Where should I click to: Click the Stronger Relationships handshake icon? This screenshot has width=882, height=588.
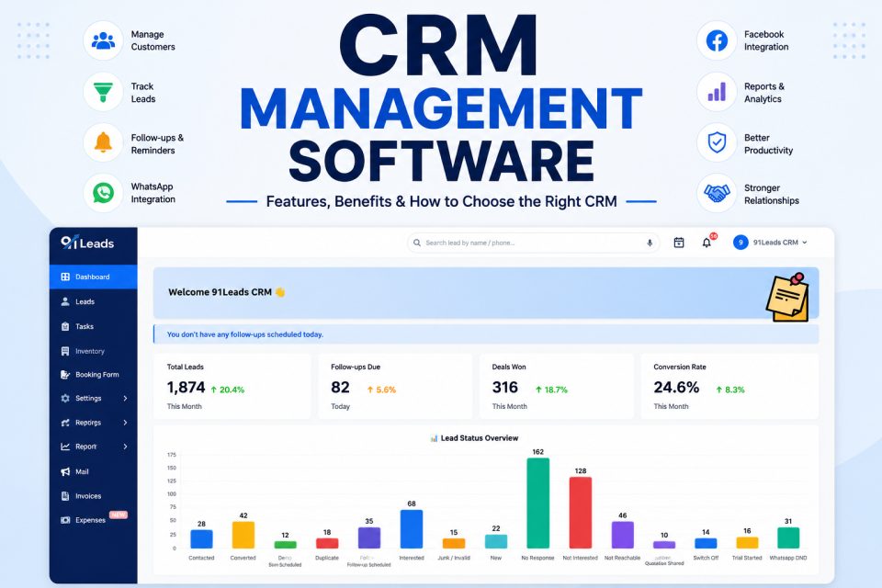click(x=717, y=194)
